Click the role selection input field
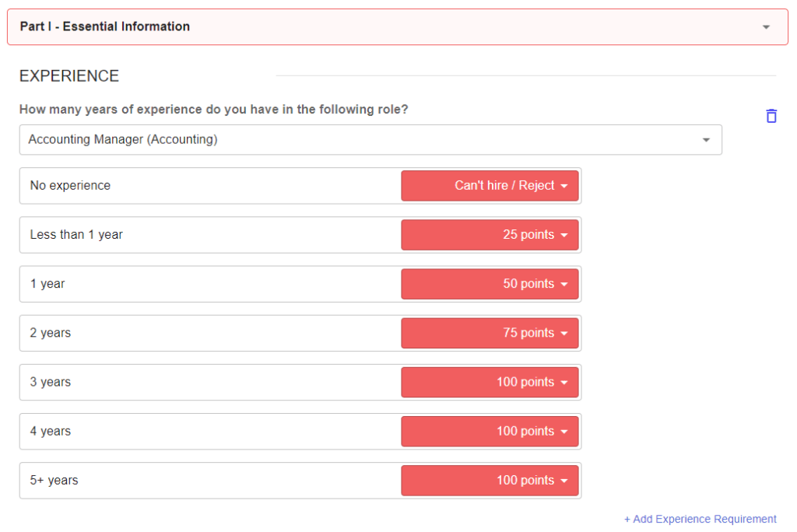797x532 pixels. 311,139
